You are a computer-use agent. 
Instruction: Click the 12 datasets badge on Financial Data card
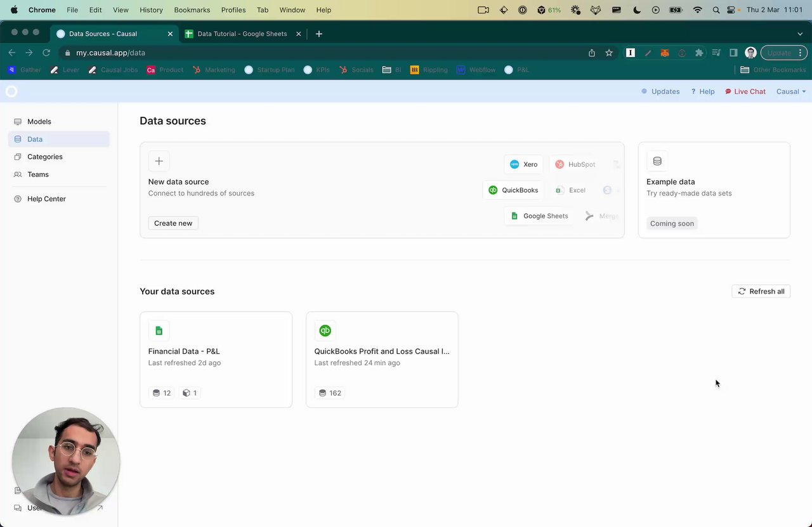pos(162,393)
